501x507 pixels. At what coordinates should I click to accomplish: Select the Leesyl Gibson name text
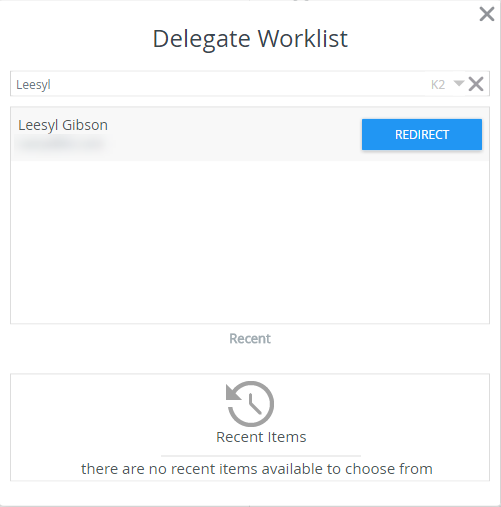pos(63,125)
